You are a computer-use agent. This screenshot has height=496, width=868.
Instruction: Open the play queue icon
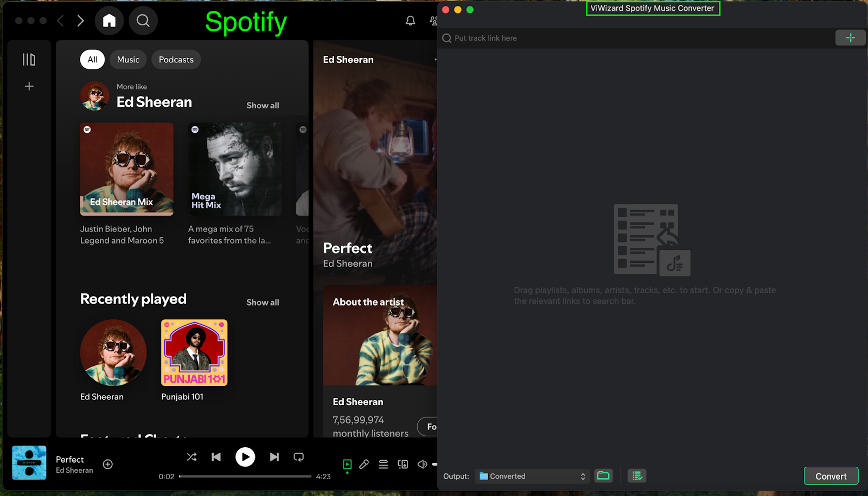coord(384,464)
